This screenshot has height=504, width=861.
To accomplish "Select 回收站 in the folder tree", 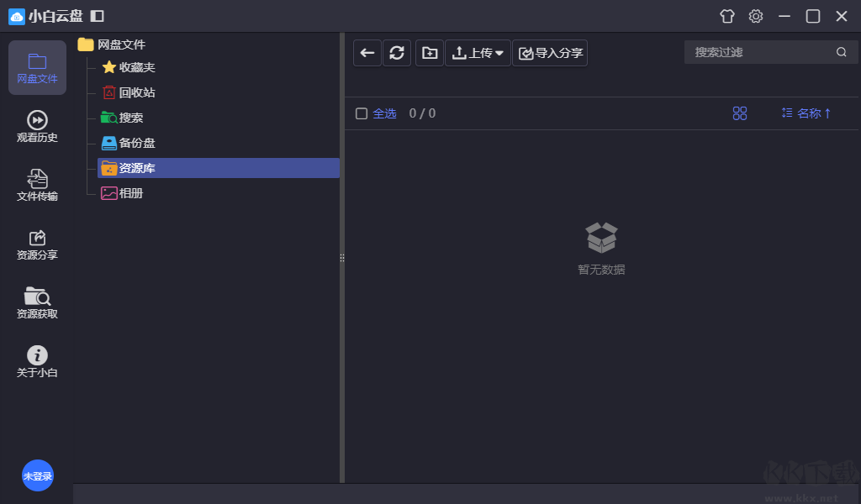I will [136, 92].
